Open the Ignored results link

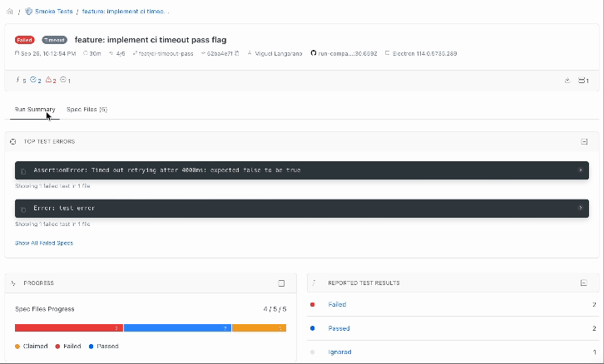tap(339, 352)
